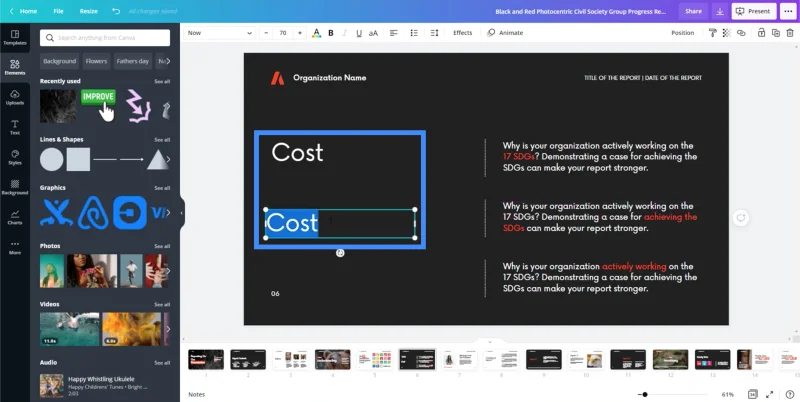
Task: Open the Templates panel in sidebar
Action: coord(15,37)
